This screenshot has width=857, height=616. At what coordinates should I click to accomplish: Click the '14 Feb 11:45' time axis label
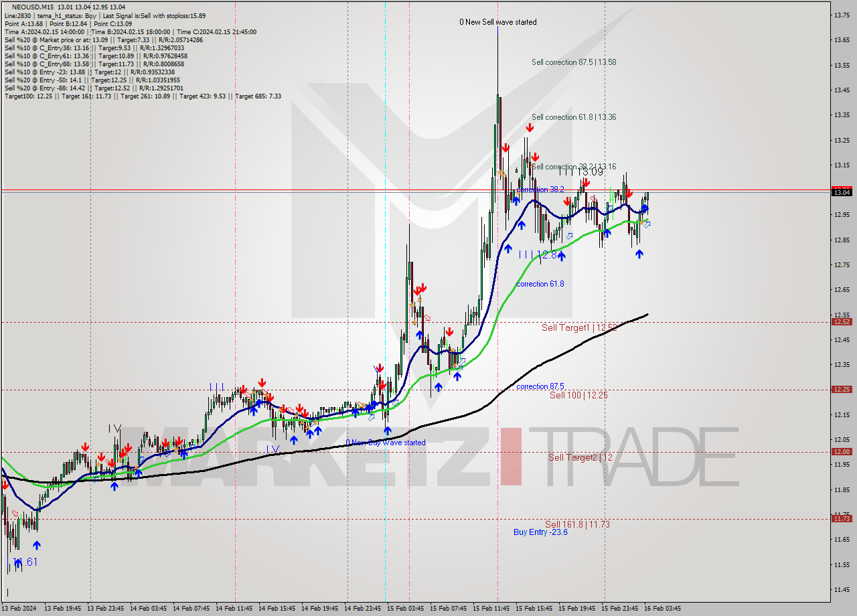234,609
